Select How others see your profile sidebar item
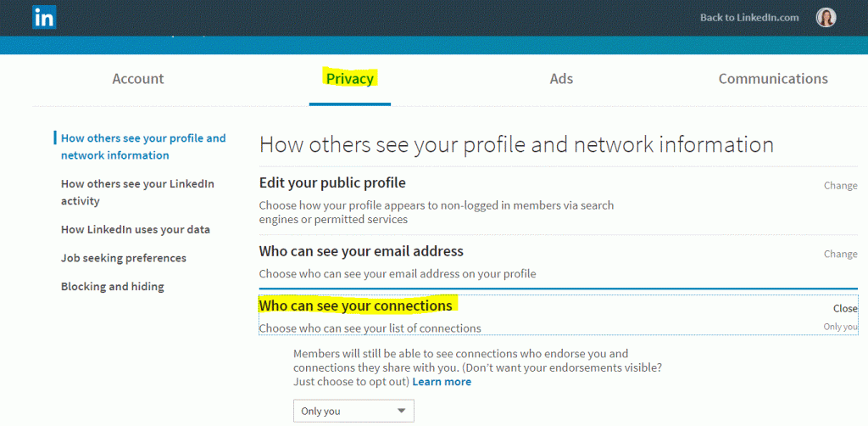868x426 pixels. click(142, 147)
